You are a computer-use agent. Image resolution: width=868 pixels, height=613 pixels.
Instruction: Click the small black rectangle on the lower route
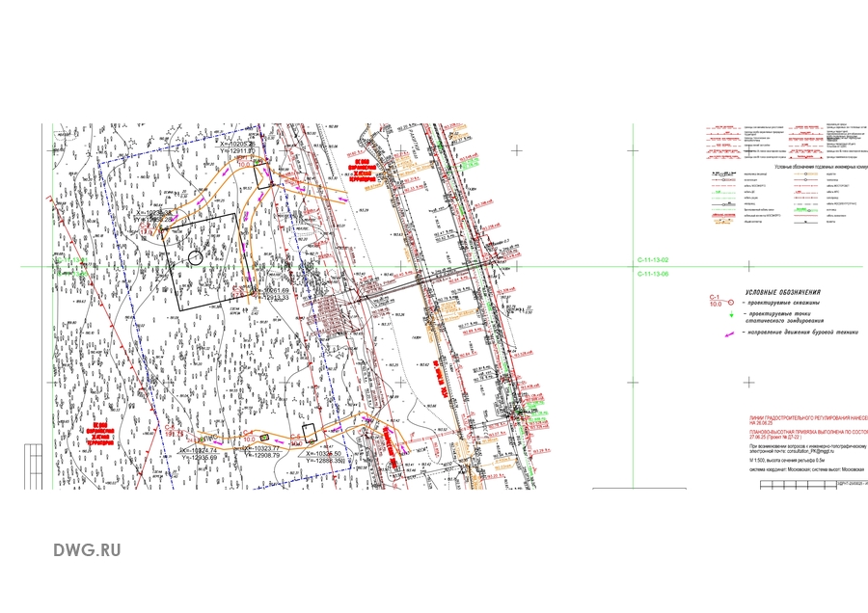(x=310, y=433)
